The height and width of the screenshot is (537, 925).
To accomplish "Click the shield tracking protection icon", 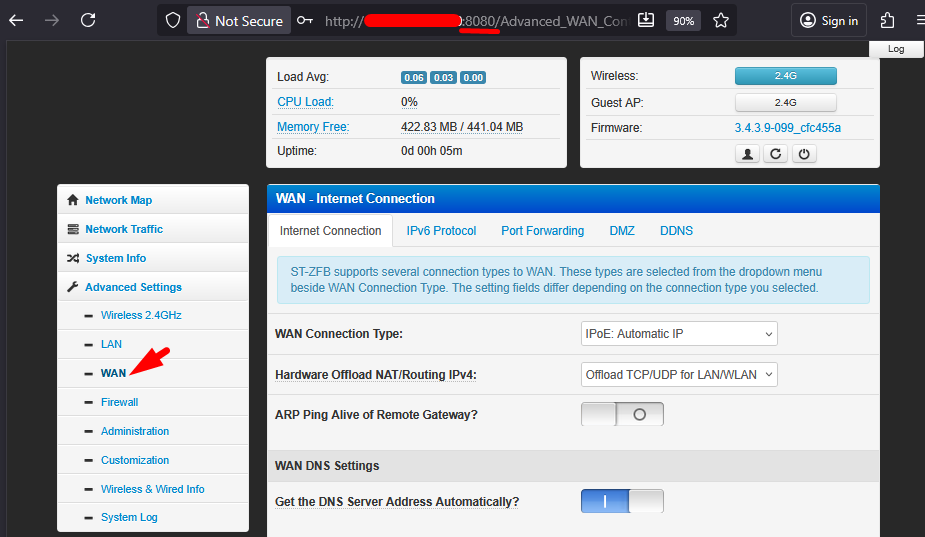I will (173, 20).
